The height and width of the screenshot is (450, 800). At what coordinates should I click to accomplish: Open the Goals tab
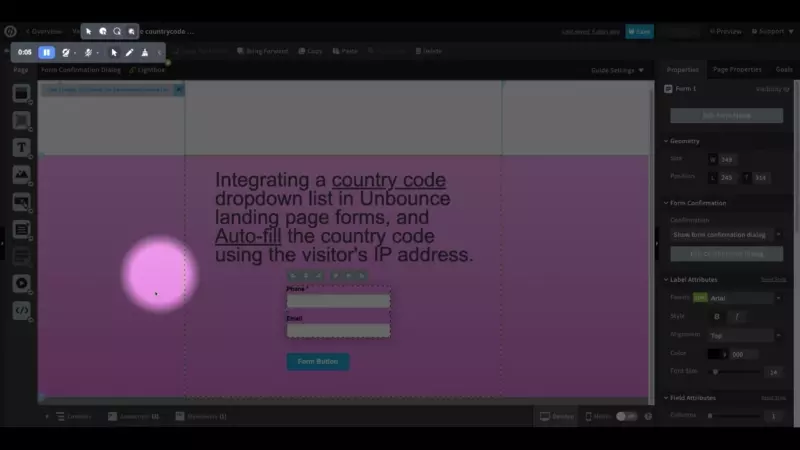tap(784, 70)
